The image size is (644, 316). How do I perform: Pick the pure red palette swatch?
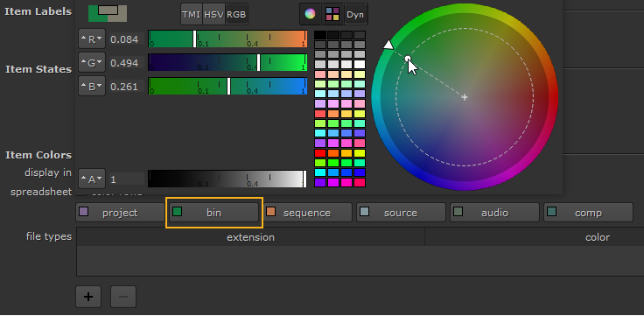[x=320, y=153]
